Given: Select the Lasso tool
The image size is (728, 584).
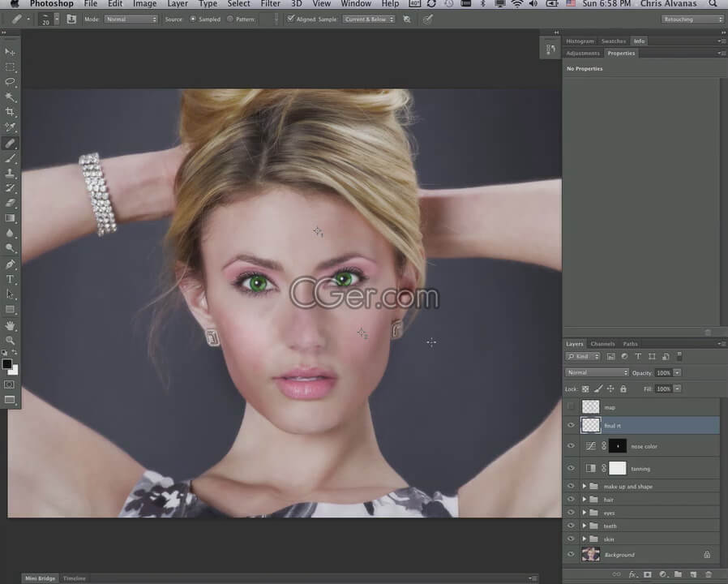Looking at the screenshot, I should (x=10, y=82).
